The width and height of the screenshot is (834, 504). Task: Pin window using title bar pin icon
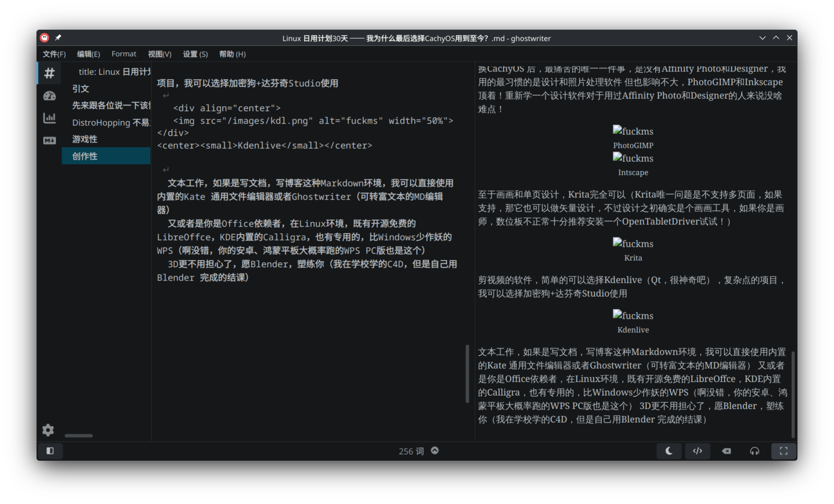point(58,38)
